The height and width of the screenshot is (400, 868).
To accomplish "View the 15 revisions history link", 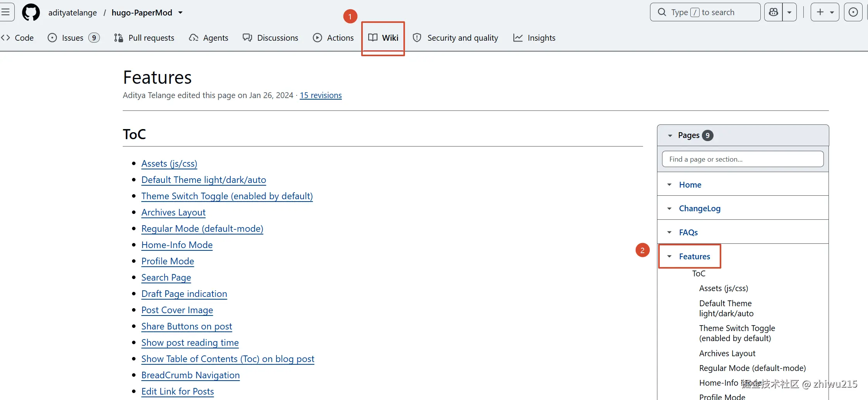I will coord(321,95).
